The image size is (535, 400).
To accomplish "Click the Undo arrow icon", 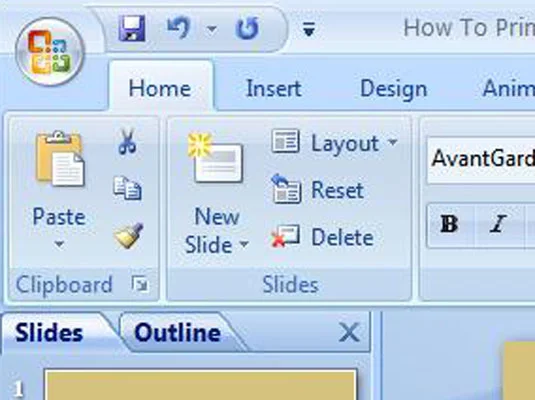I will coord(178,28).
